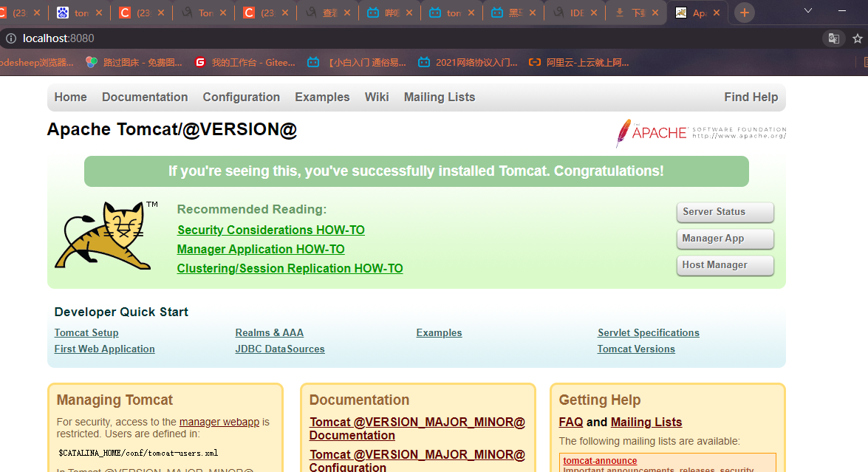Close the active Apache Tomcat tab
Image resolution: width=868 pixels, height=472 pixels.
click(x=716, y=13)
